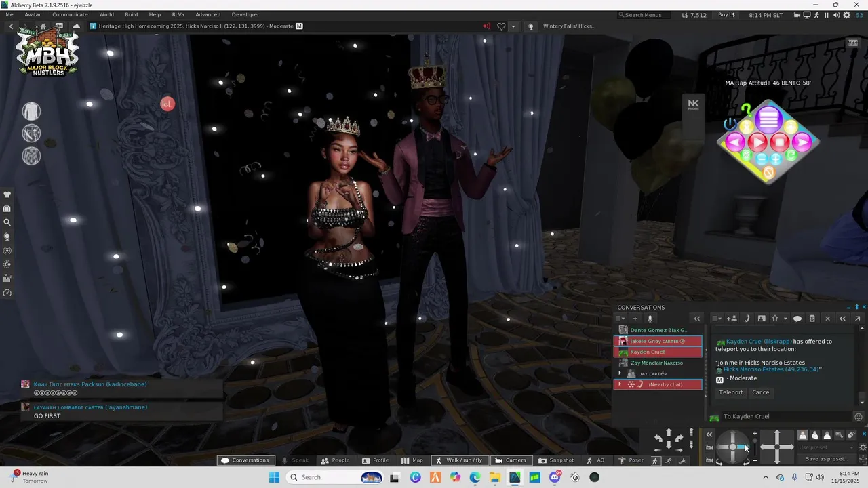The height and width of the screenshot is (488, 868).
Task: Select Dante Gomez Blax conversation
Action: tap(658, 330)
